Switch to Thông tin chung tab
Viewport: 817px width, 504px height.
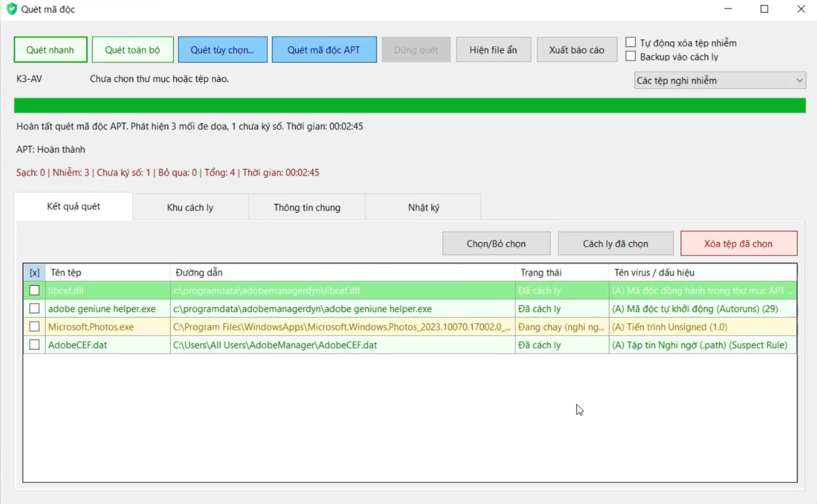click(x=307, y=208)
